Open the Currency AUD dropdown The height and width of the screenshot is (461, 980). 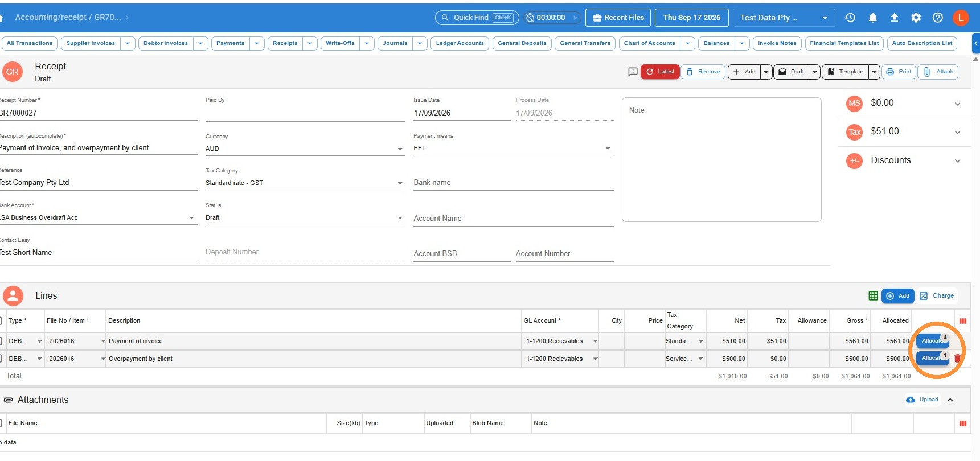click(305, 149)
